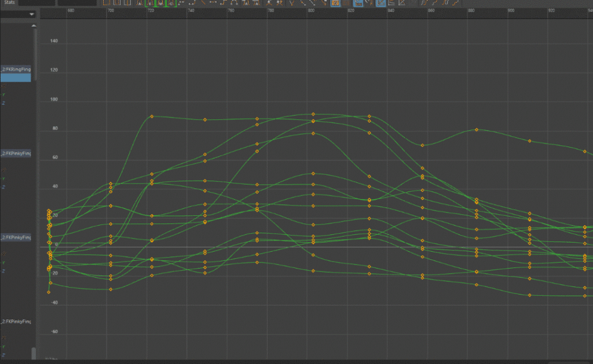
Task: Switch to Absolute view mode
Action: pyautogui.click(x=381, y=3)
